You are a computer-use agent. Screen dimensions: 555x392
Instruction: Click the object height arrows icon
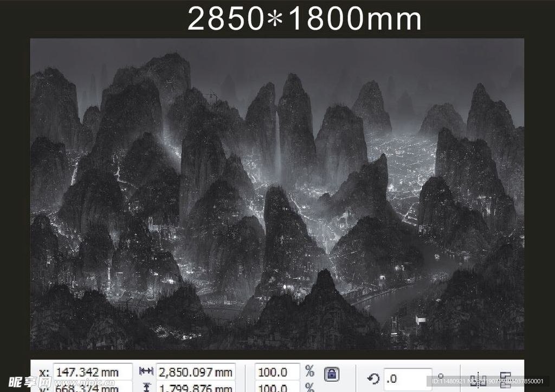(146, 387)
